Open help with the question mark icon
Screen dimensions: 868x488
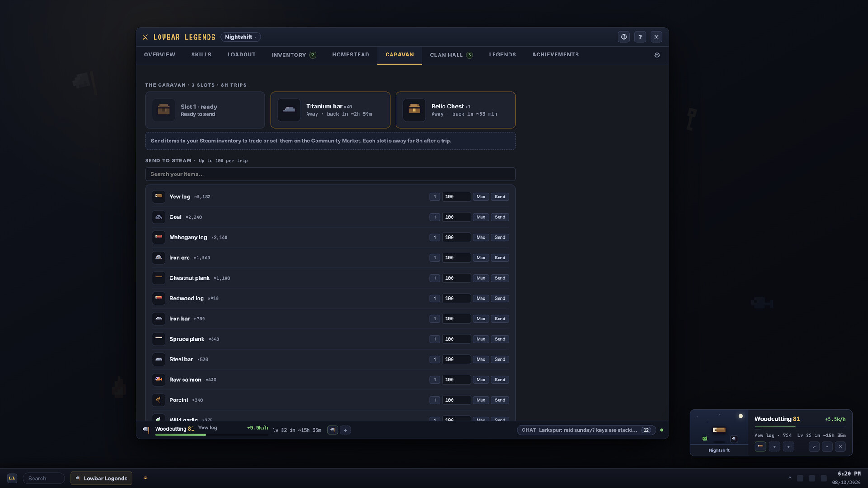(x=640, y=37)
